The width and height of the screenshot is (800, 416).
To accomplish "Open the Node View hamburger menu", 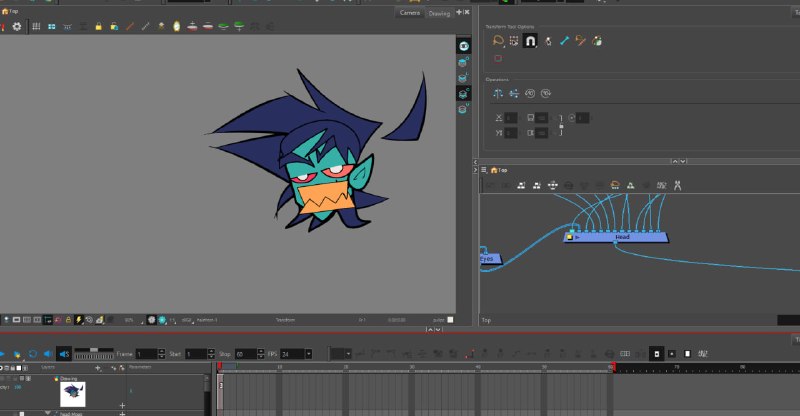I will (484, 170).
